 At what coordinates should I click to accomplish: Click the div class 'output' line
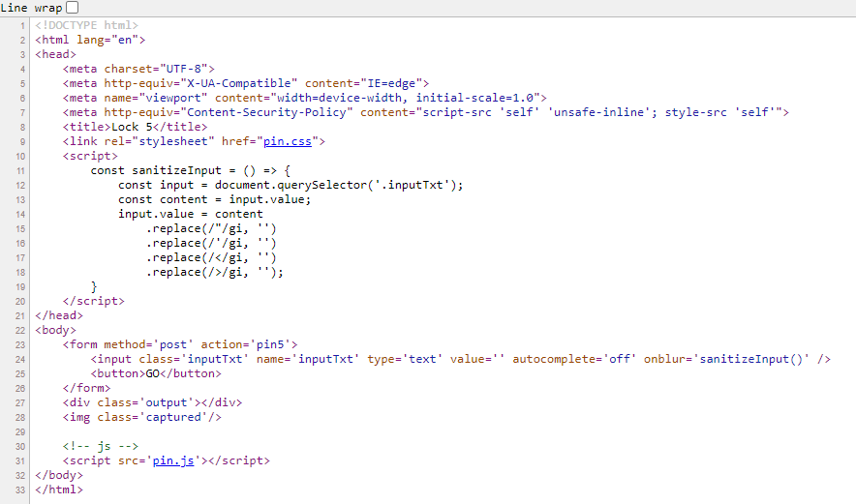click(152, 402)
